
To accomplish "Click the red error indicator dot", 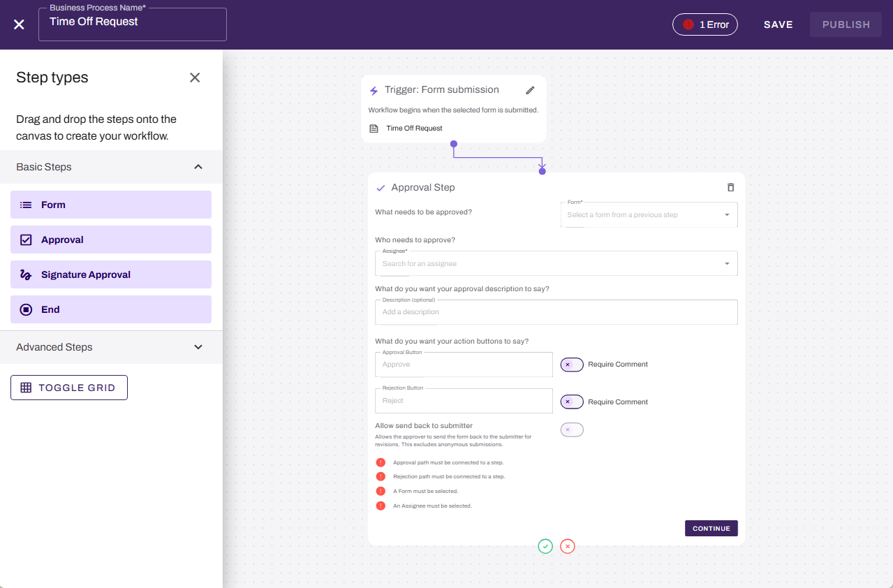I will coord(688,24).
